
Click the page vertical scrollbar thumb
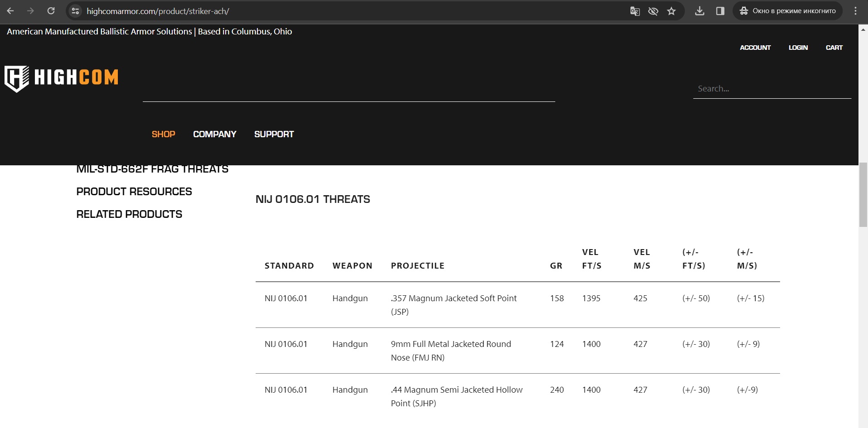point(863,195)
